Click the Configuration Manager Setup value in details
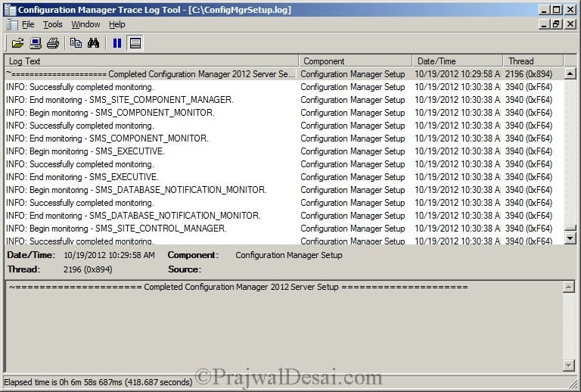The image size is (581, 392). tap(289, 255)
